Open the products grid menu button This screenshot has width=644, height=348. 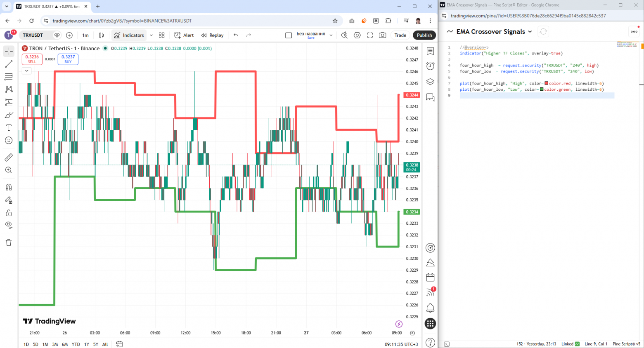[430, 324]
